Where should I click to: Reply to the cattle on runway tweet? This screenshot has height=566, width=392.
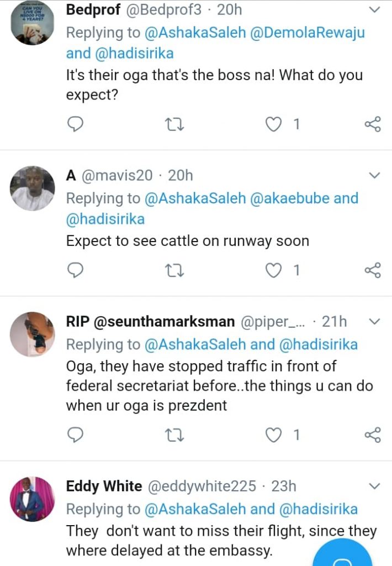75,270
